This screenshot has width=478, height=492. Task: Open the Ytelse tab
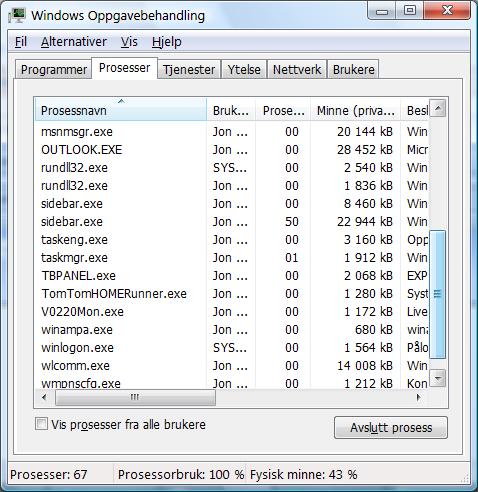click(x=244, y=69)
